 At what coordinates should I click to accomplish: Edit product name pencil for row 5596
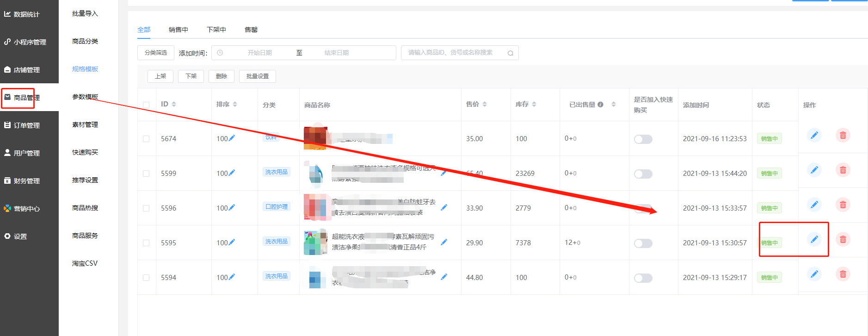pyautogui.click(x=444, y=207)
